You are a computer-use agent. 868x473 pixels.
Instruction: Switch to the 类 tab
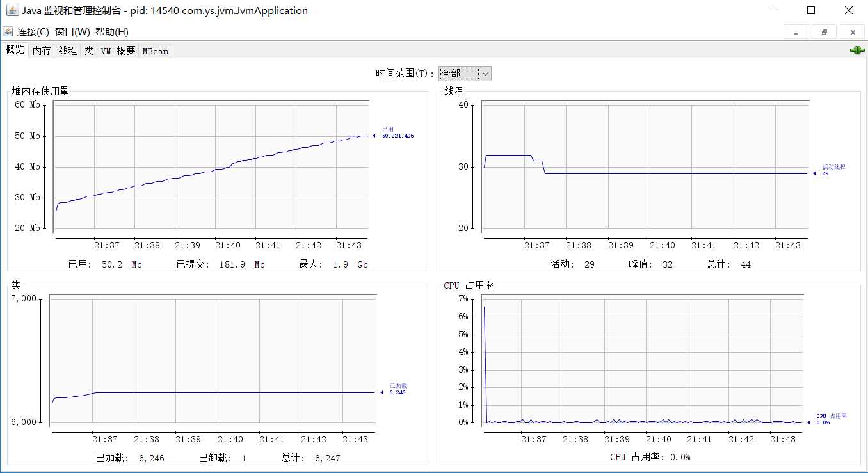pyautogui.click(x=89, y=51)
